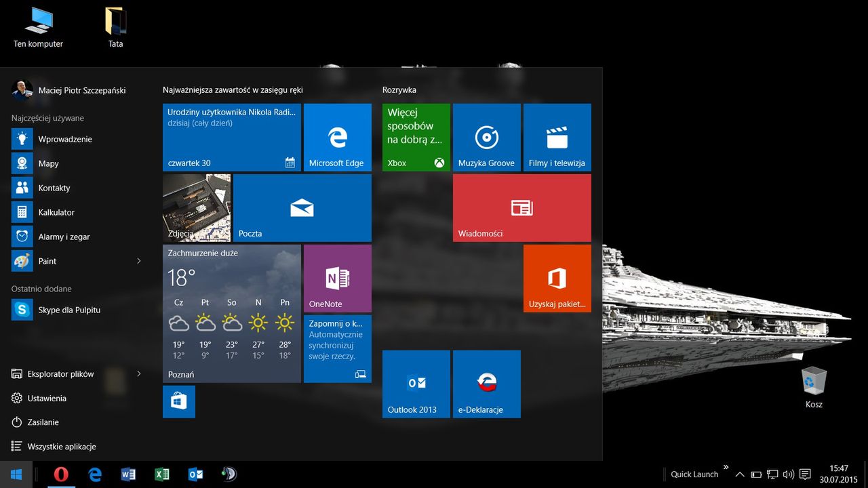Open Alarmy i zegar
This screenshot has height=488, width=868.
[x=76, y=237]
